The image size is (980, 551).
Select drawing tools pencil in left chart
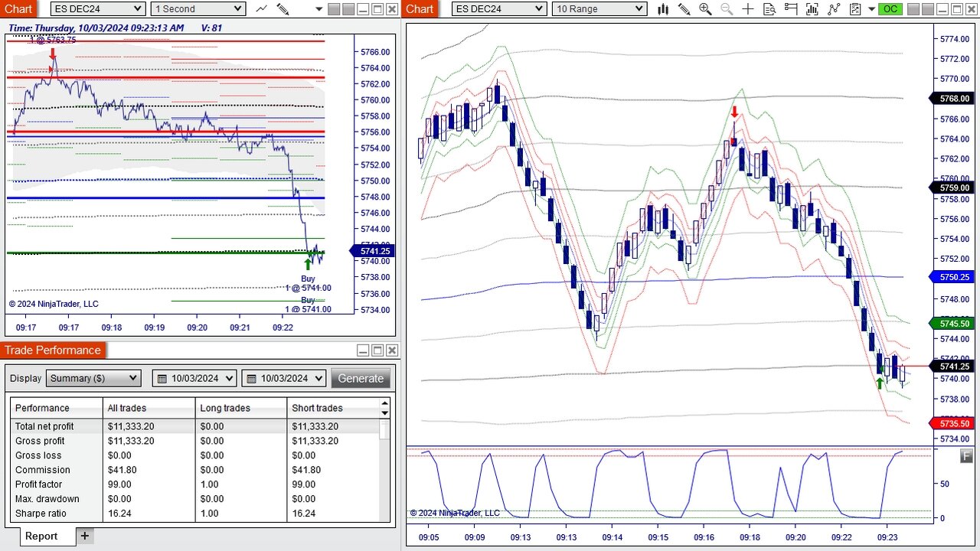(x=283, y=9)
